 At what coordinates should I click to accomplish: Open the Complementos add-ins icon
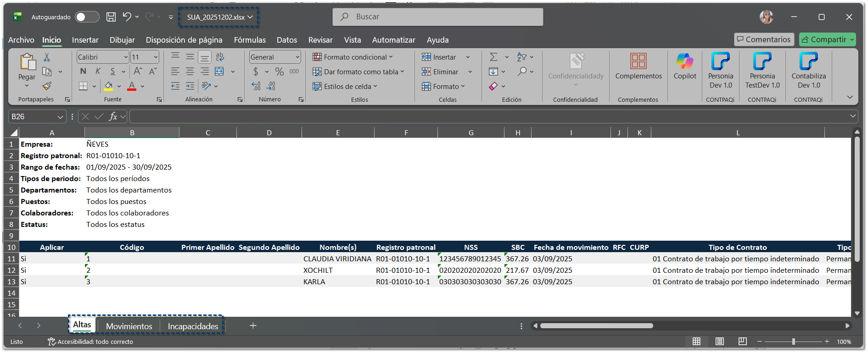638,61
